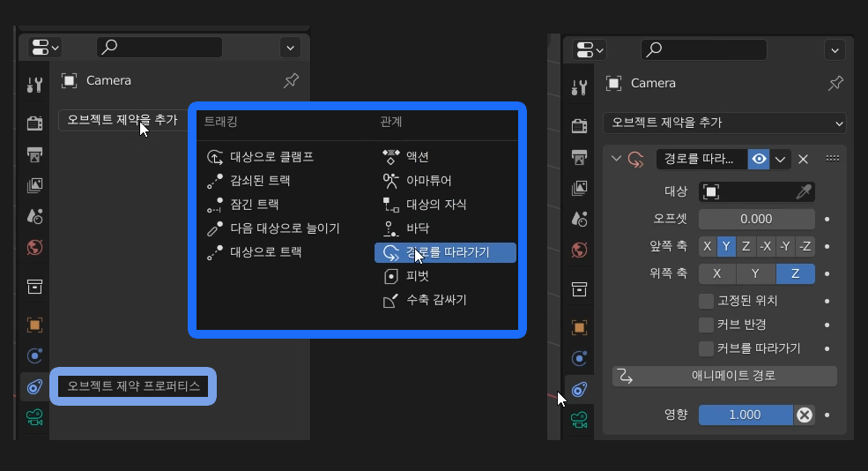Enable 커브를 따라가기 checkbox
The width and height of the screenshot is (868, 471).
(x=706, y=348)
